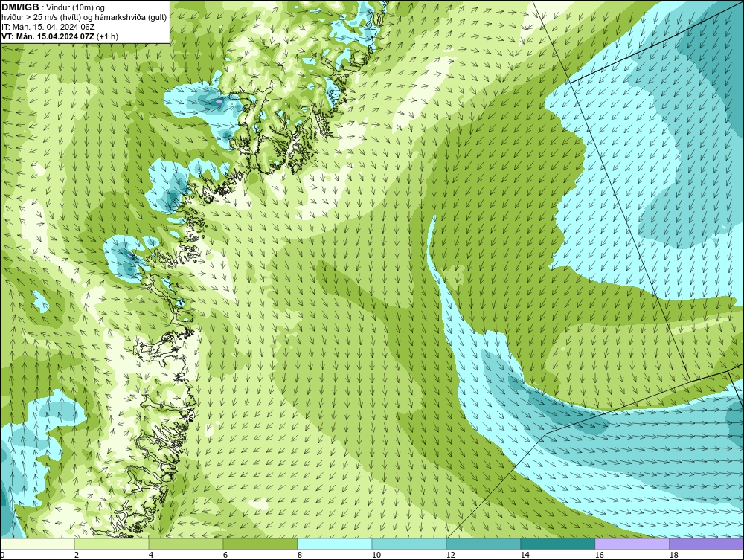Click the 'DMI/IGB' title text

pos(20,7)
